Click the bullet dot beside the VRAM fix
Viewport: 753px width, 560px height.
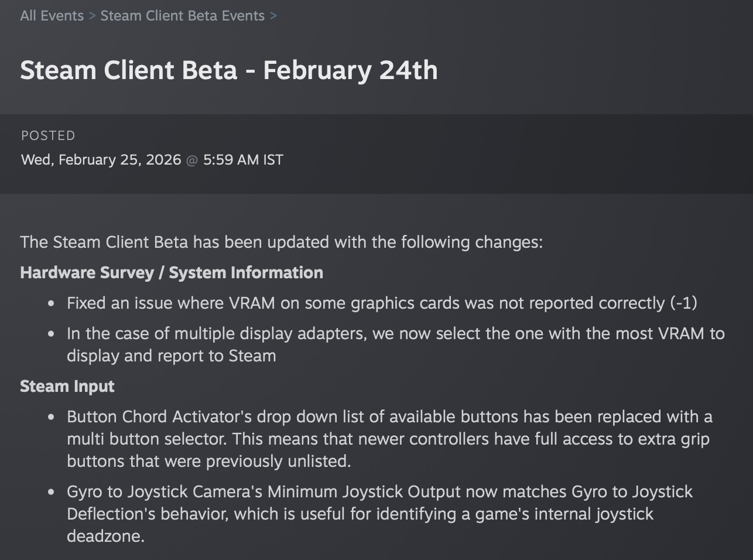tap(52, 303)
